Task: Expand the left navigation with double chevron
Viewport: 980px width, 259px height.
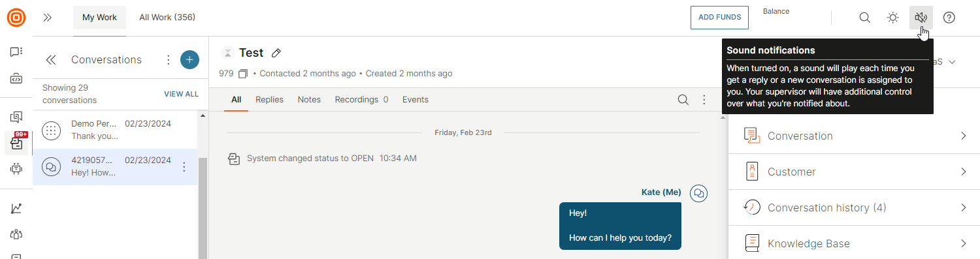Action: point(47,18)
